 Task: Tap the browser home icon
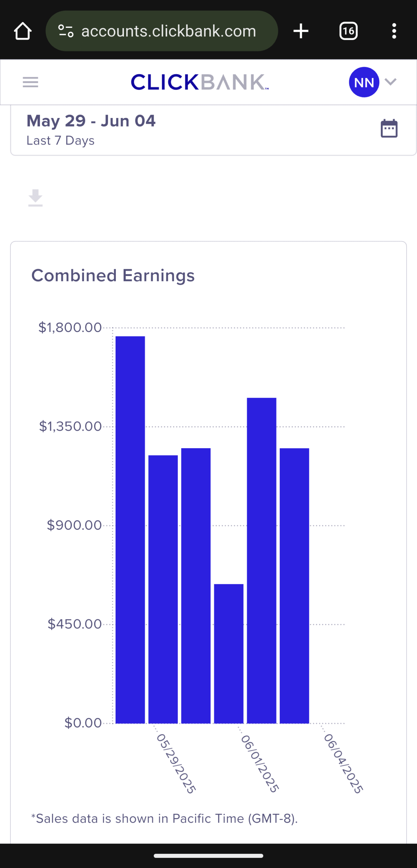point(23,31)
